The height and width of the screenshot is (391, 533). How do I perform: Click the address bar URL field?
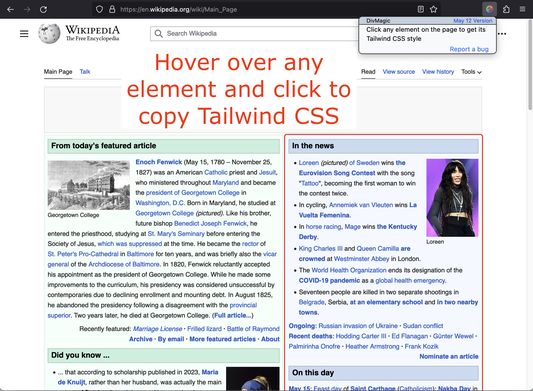(x=265, y=10)
